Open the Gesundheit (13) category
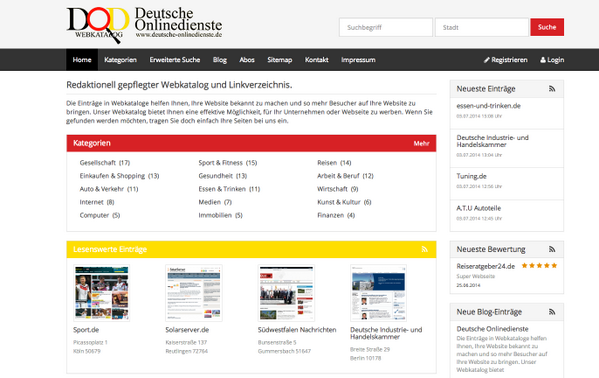 click(x=223, y=176)
